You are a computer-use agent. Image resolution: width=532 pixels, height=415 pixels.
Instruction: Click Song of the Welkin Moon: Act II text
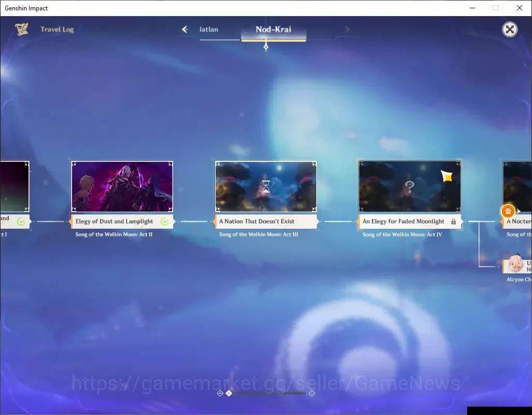click(x=114, y=234)
